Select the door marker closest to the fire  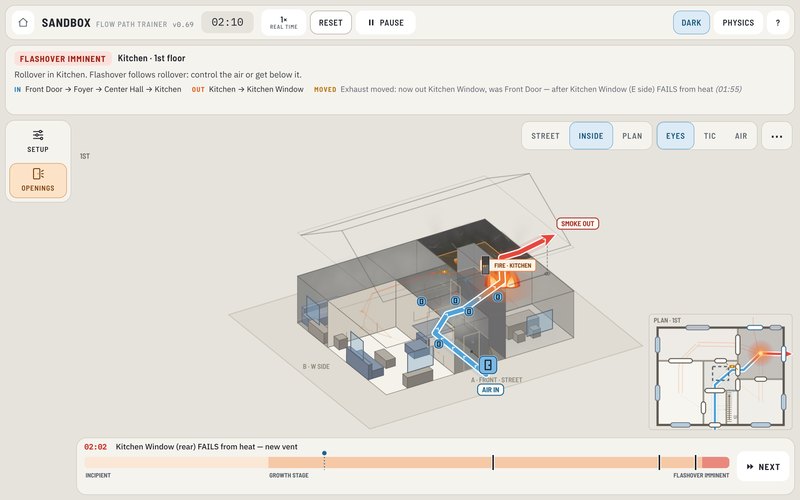[497, 296]
